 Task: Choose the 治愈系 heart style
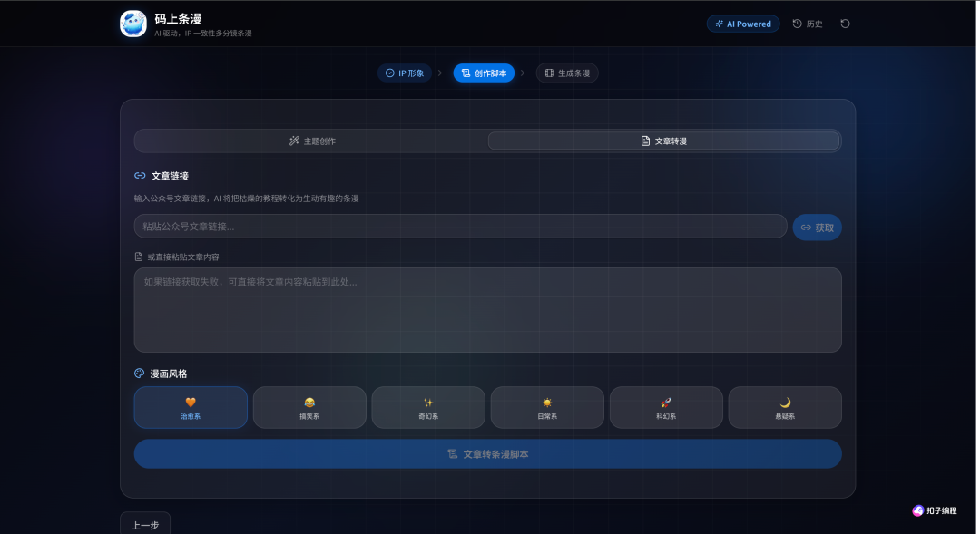[x=191, y=407]
